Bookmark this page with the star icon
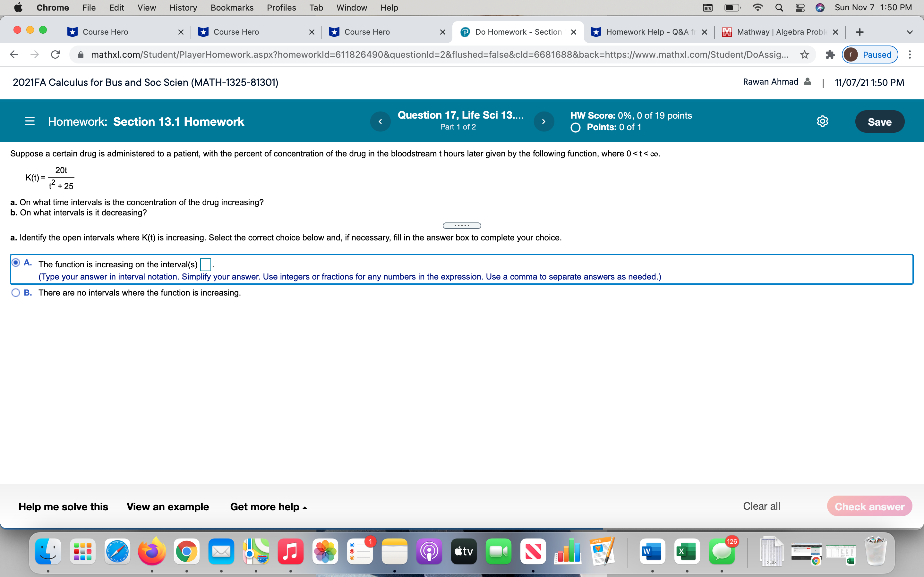Viewport: 924px width, 577px height. click(x=804, y=54)
